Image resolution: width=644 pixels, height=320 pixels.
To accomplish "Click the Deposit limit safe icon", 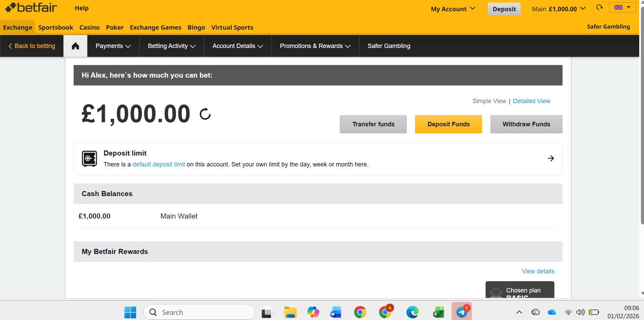I will (x=89, y=159).
